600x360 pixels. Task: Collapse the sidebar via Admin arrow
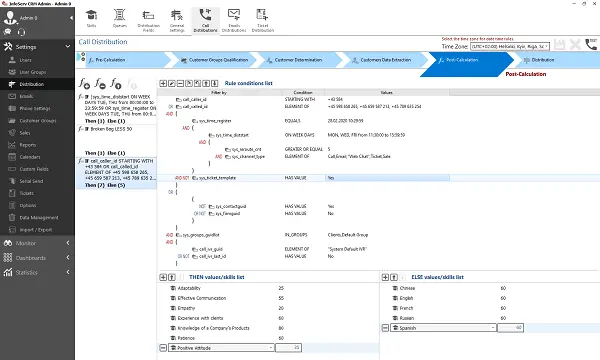pos(71,18)
